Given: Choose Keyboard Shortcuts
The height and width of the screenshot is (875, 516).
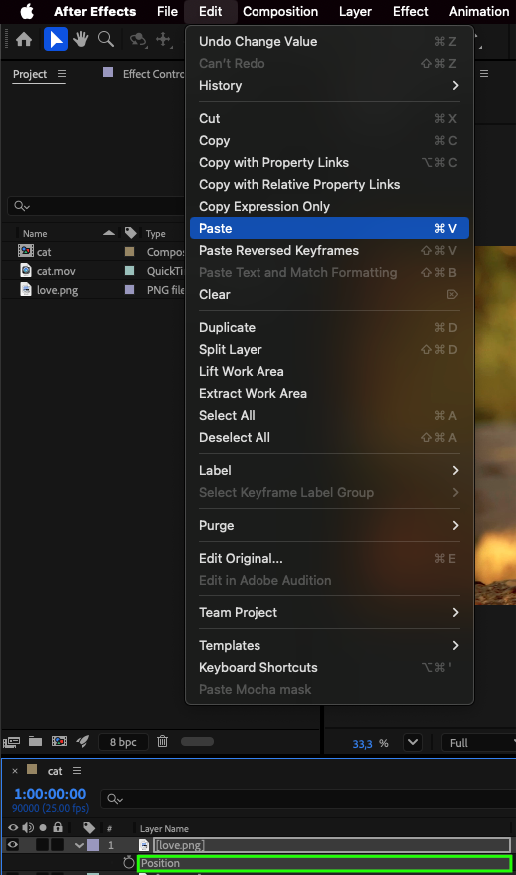Looking at the screenshot, I should point(329,667).
